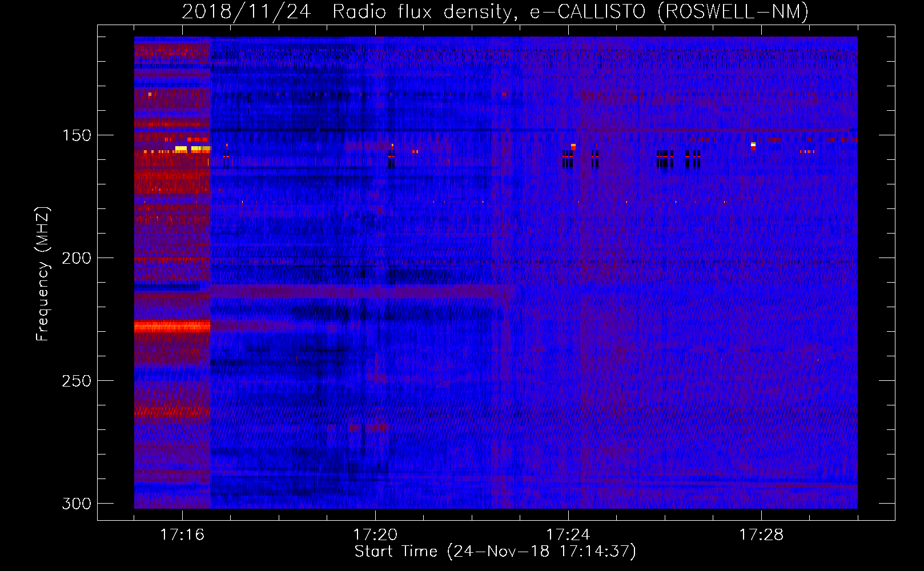924x571 pixels.
Task: Click the 17:16 time axis label
Action: click(182, 534)
